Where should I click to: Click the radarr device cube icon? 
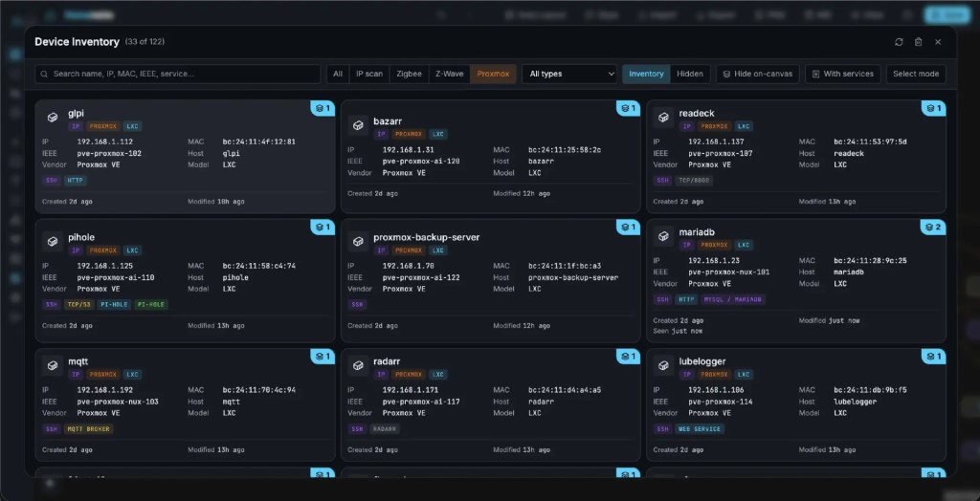358,365
